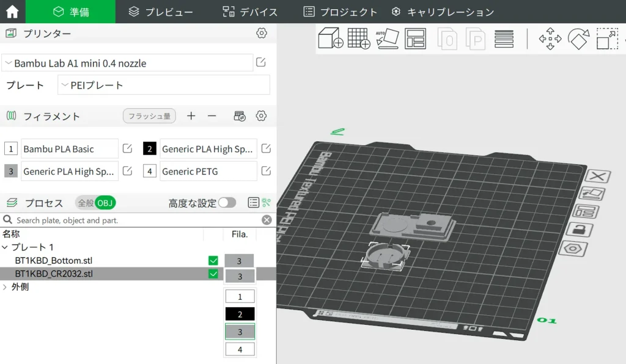This screenshot has width=626, height=364.
Task: Click the plate arrange icon beside the build plate
Action: pyautogui.click(x=586, y=211)
